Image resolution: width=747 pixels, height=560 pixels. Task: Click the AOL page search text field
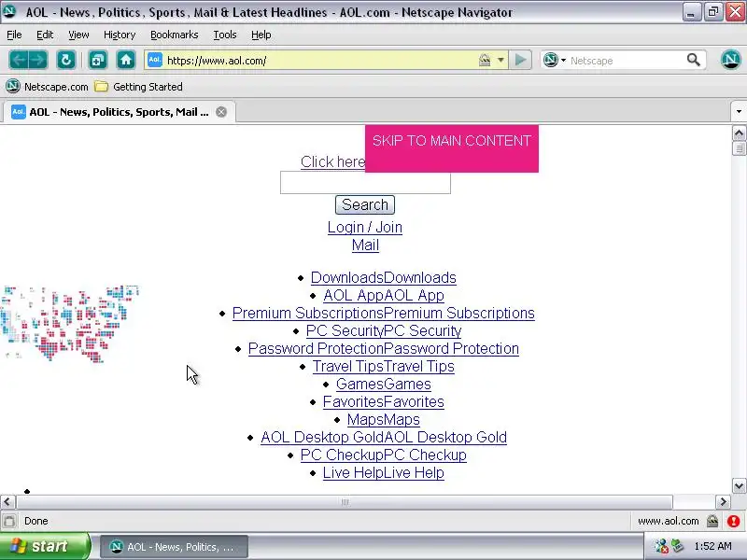pos(365,183)
